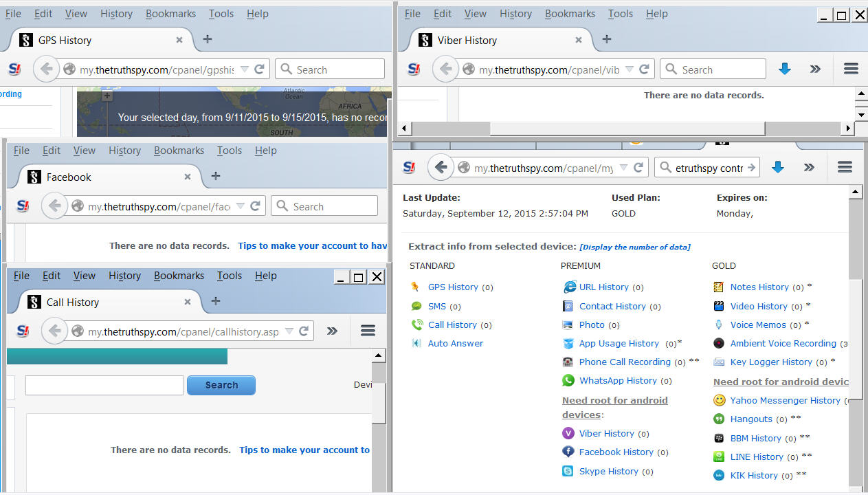Viewport: 868px width, 495px height.
Task: Open Tips link in Facebook window
Action: (x=313, y=245)
